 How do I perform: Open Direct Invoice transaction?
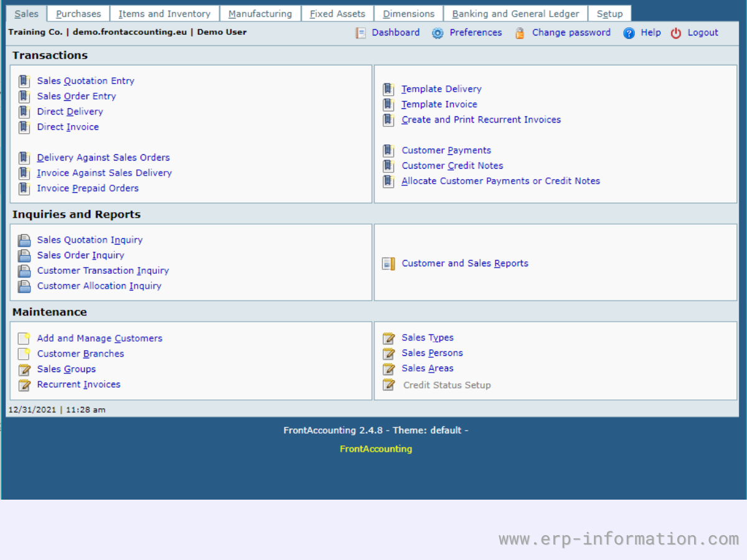pyautogui.click(x=68, y=127)
